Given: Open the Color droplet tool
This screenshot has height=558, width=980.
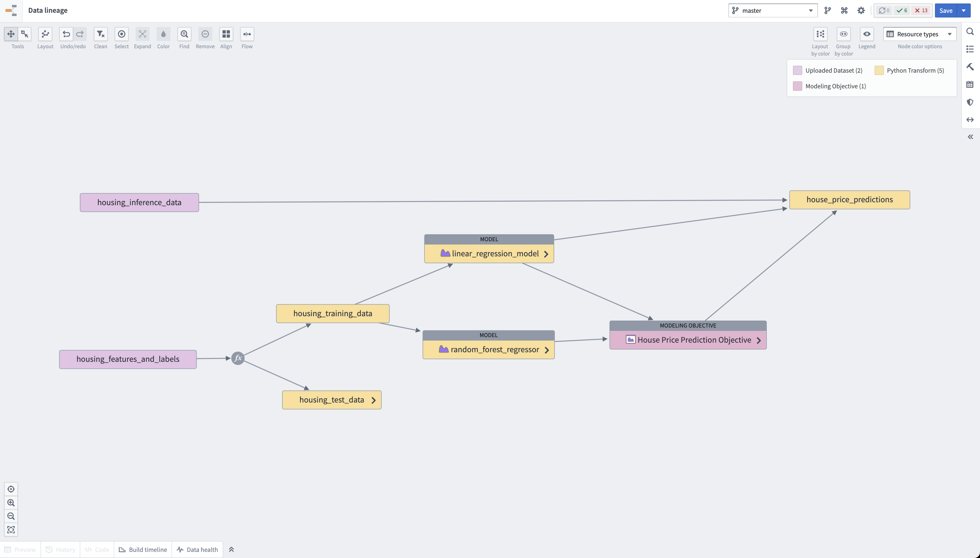Looking at the screenshot, I should (x=164, y=34).
